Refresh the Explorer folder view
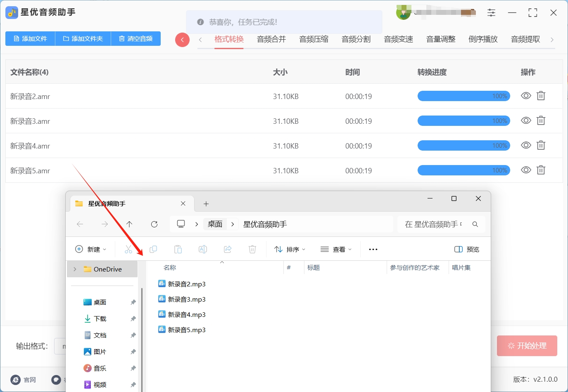The width and height of the screenshot is (568, 392). click(x=154, y=224)
